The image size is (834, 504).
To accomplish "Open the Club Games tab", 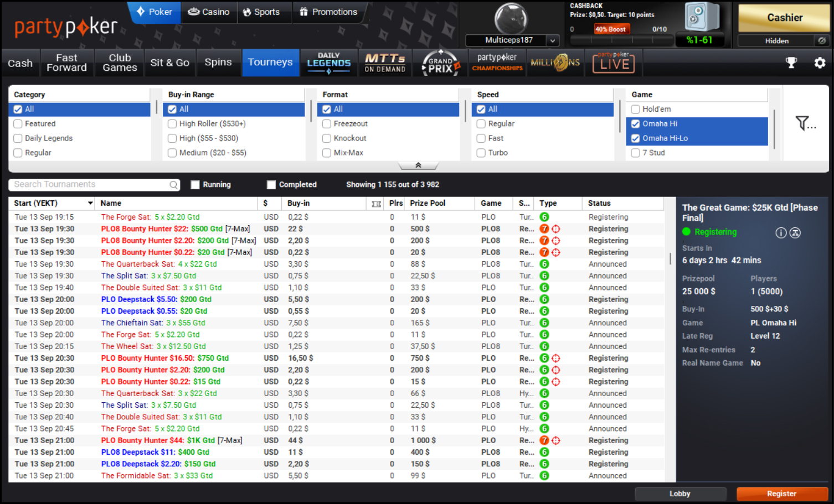I will click(120, 63).
